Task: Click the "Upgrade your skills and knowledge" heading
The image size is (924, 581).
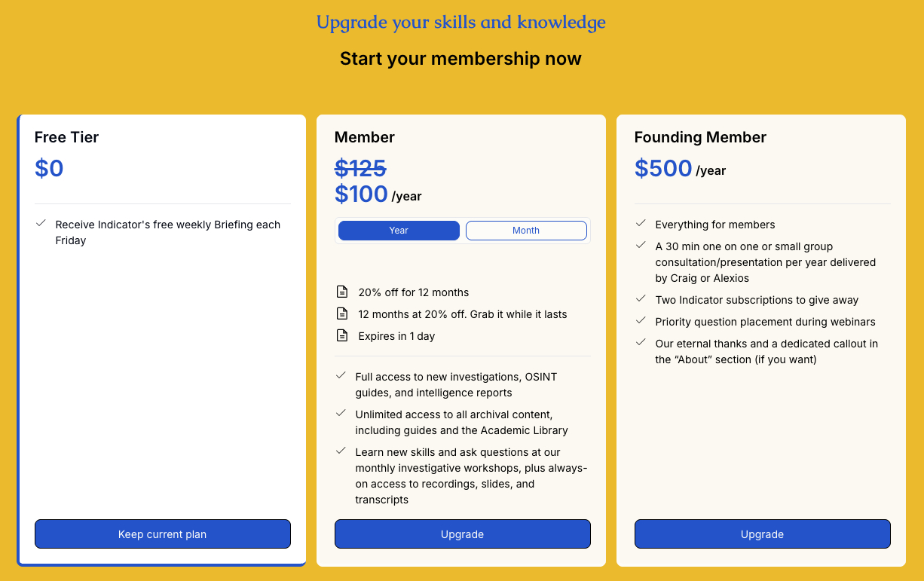Action: tap(460, 23)
